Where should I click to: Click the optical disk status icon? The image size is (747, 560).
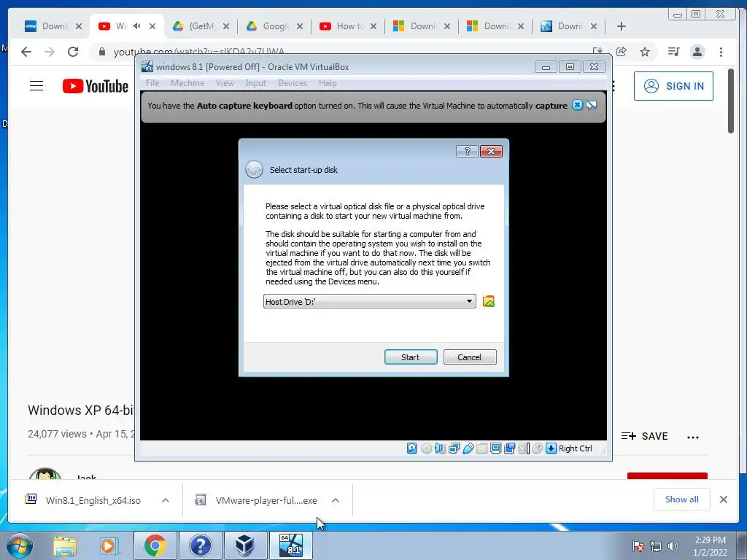tap(426, 448)
